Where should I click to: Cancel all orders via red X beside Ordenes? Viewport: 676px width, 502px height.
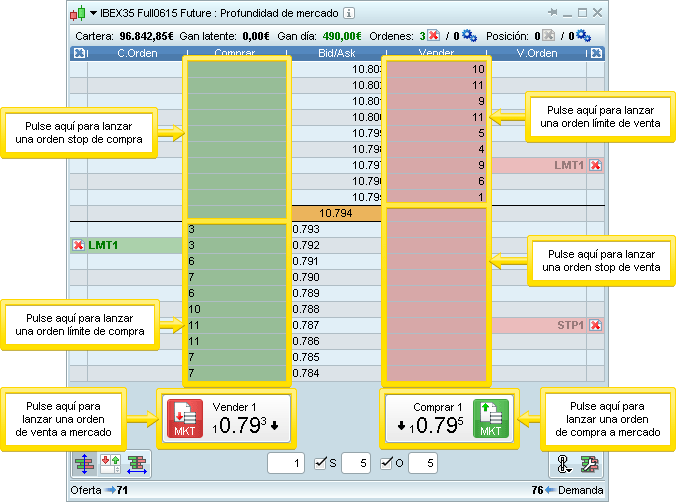click(433, 35)
